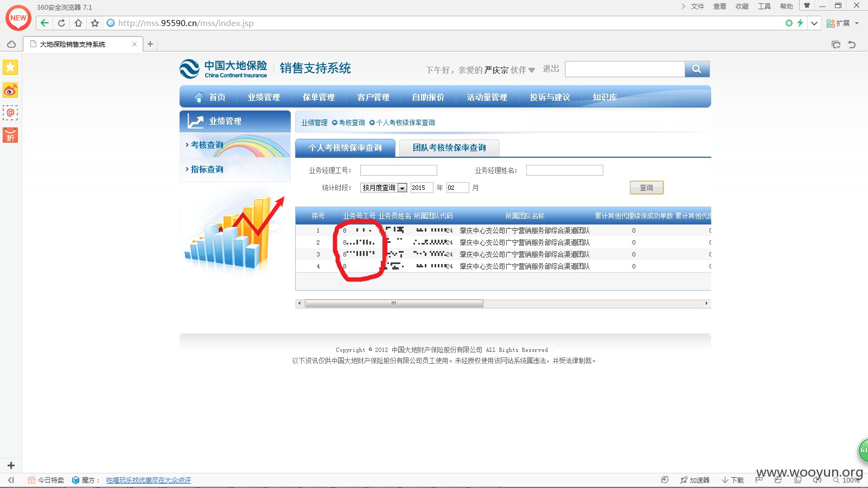
Task: Click the 业务经理姓名 input field
Action: (x=565, y=170)
